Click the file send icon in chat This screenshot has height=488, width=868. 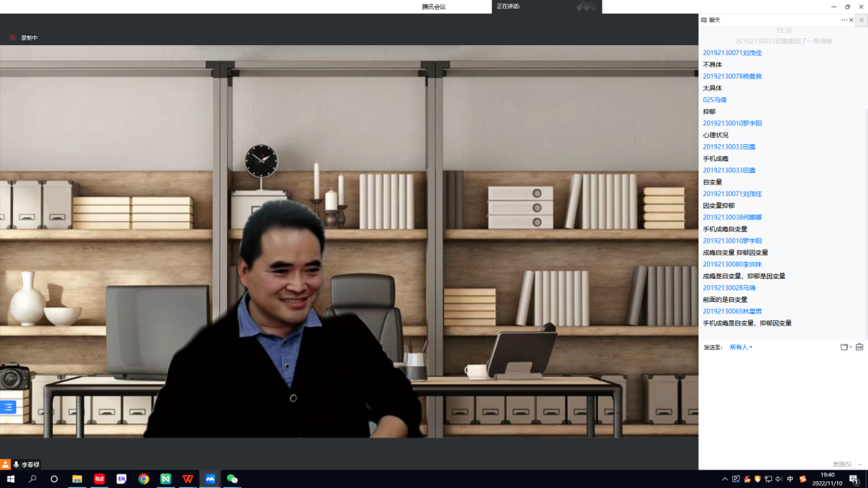tap(843, 347)
